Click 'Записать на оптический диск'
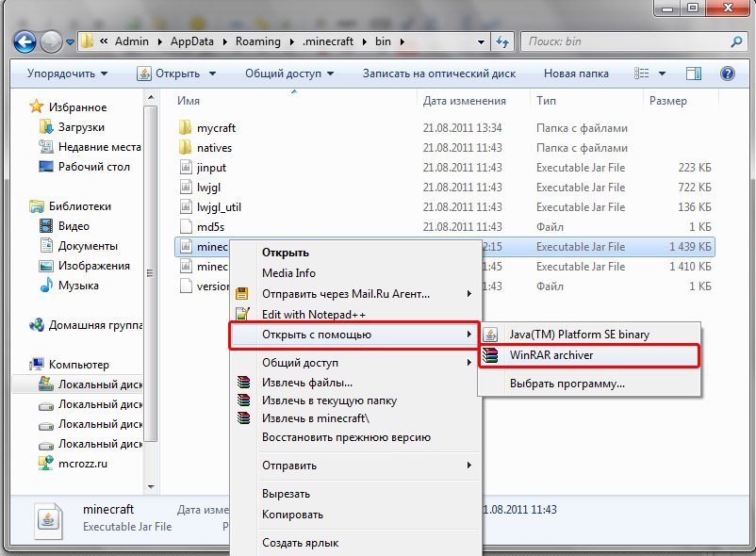The height and width of the screenshot is (556, 756). [439, 74]
